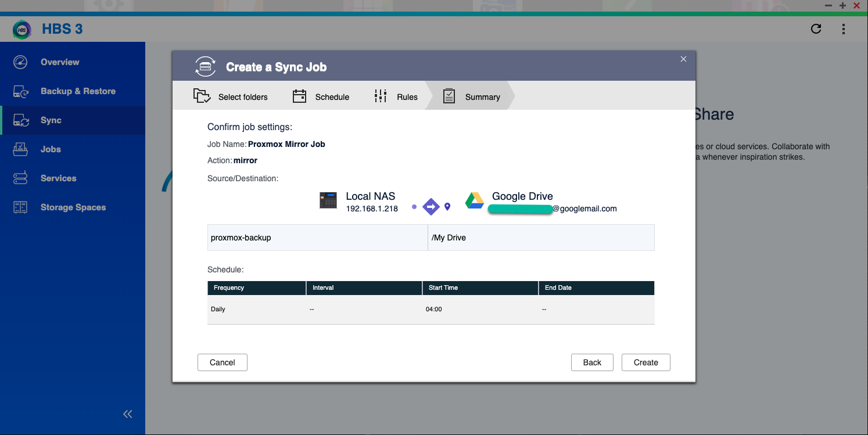Viewport: 868px width, 435px height.
Task: Open the Storage Spaces icon
Action: tap(20, 207)
